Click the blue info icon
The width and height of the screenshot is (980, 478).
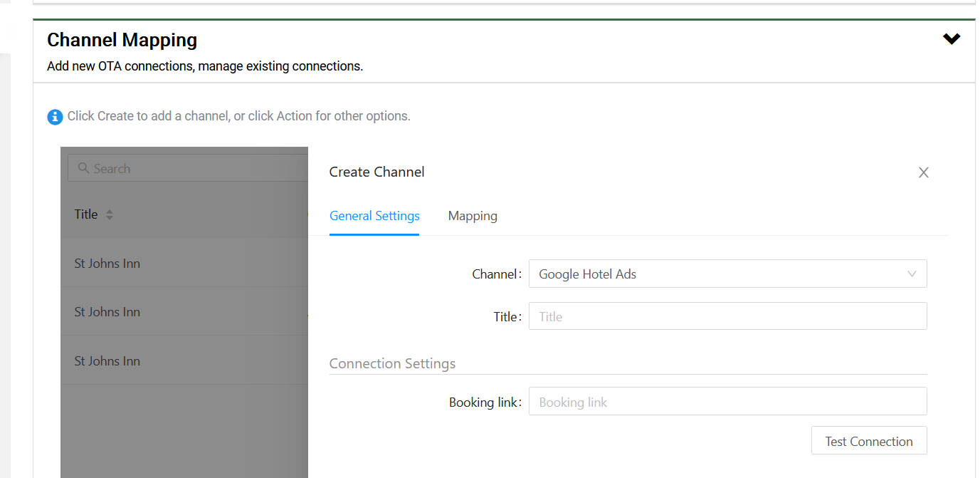(55, 117)
